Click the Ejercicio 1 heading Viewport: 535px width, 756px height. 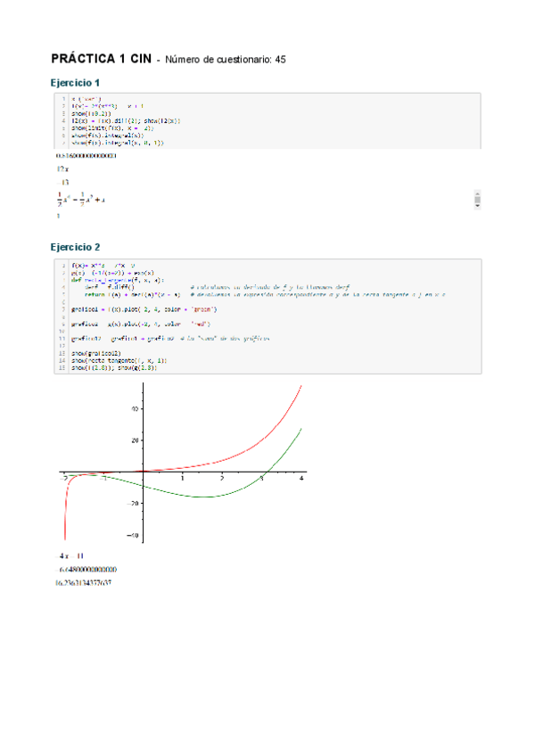[78, 82]
